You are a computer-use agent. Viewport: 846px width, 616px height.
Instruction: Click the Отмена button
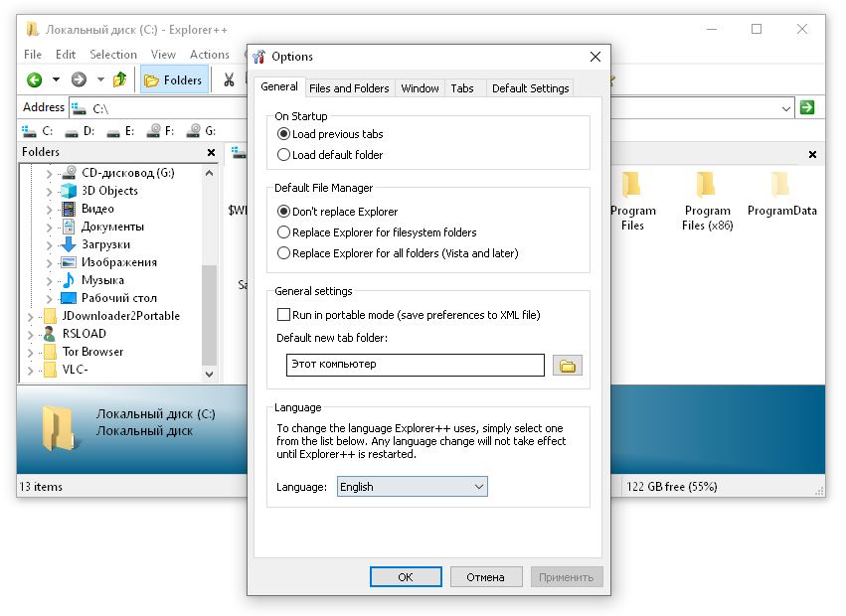pyautogui.click(x=485, y=576)
